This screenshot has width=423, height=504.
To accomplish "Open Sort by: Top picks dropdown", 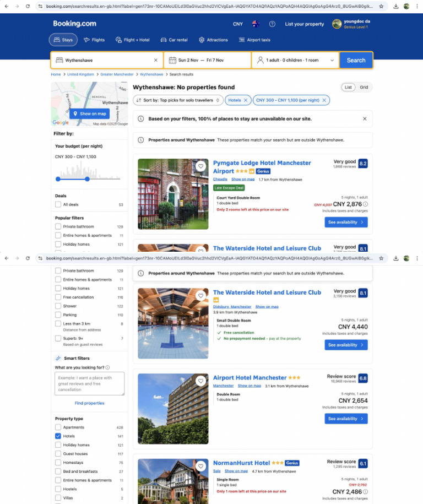I will [x=178, y=100].
